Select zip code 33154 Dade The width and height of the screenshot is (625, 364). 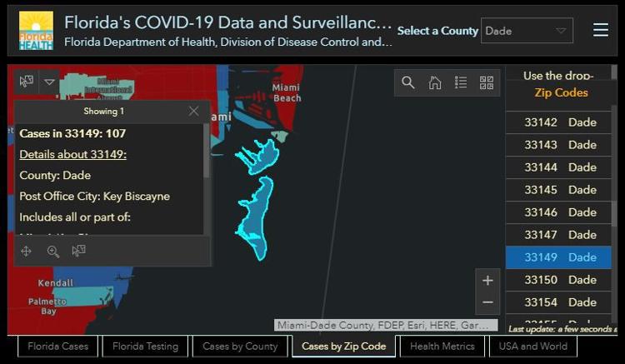[558, 302]
